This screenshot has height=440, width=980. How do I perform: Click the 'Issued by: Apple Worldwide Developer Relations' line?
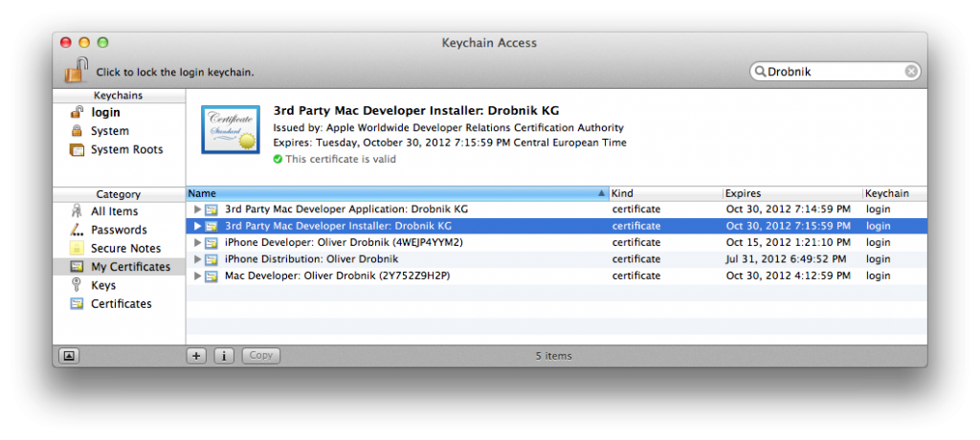click(448, 127)
